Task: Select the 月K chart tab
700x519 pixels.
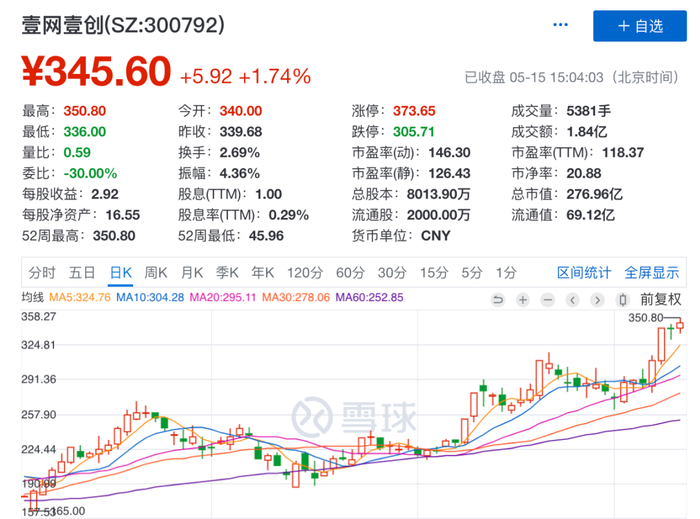Action: click(x=192, y=272)
